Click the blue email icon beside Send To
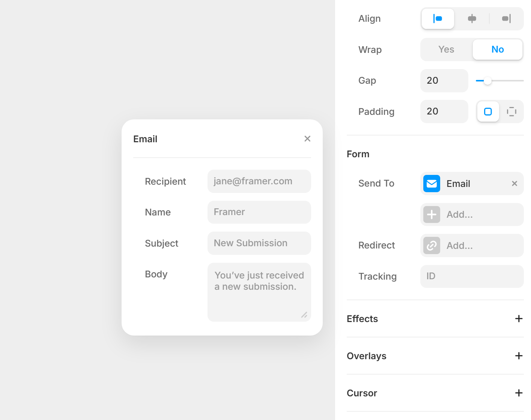Screen dimensions: 531x420 pos(432,184)
